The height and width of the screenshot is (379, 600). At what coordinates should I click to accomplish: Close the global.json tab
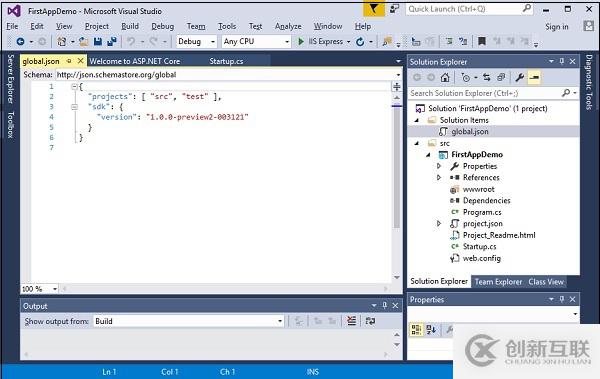click(x=80, y=61)
